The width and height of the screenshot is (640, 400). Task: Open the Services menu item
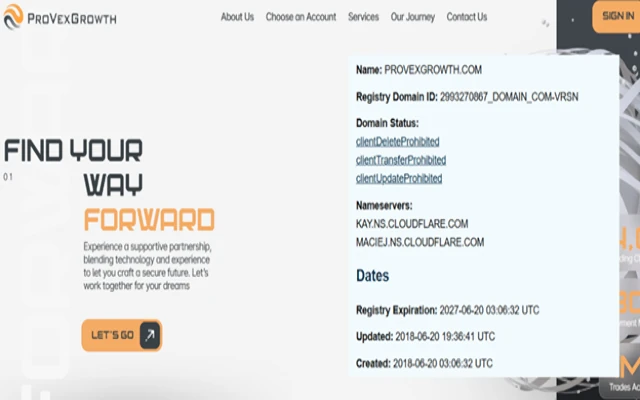click(x=363, y=17)
